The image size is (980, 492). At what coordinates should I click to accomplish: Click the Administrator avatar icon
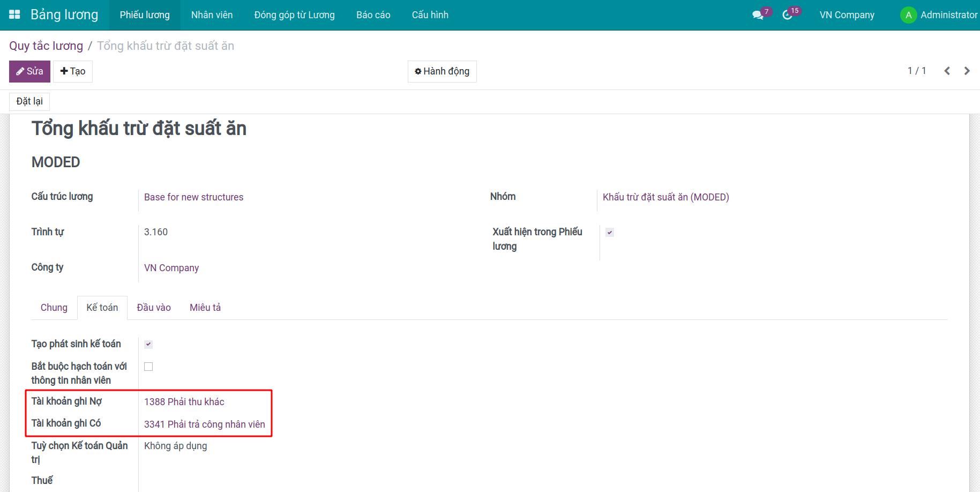908,15
